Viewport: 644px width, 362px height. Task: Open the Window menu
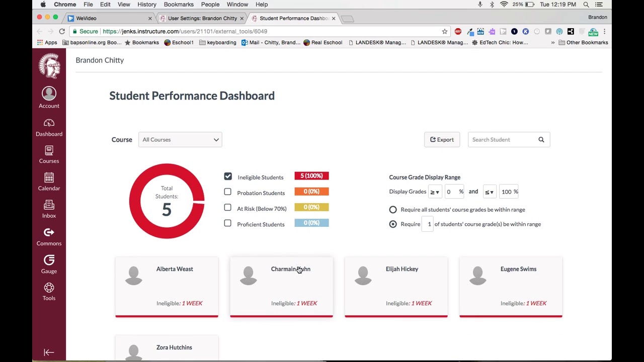[237, 5]
